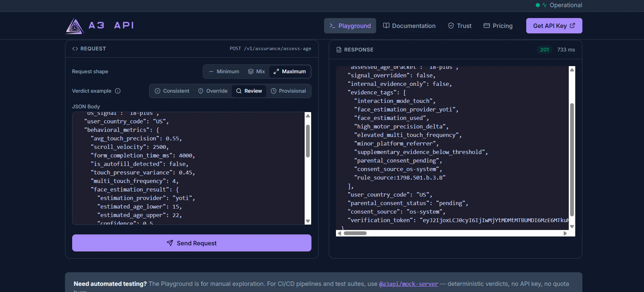Click the response vertical scrollbar thumb
This screenshot has height=292, width=644.
pos(572,159)
